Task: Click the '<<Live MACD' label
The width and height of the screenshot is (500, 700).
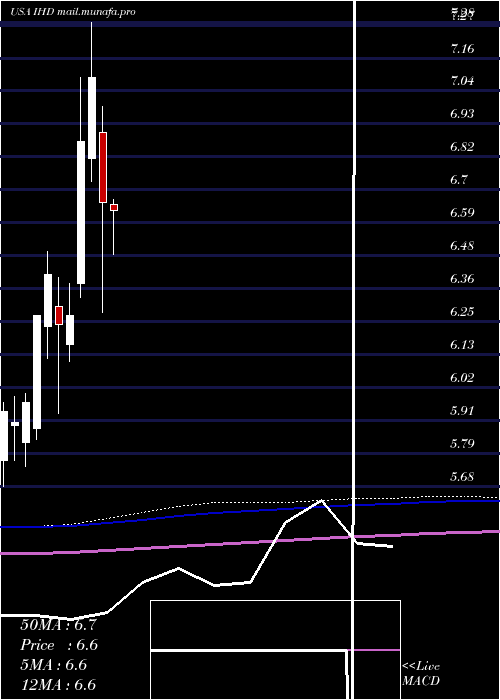Action: point(421,674)
